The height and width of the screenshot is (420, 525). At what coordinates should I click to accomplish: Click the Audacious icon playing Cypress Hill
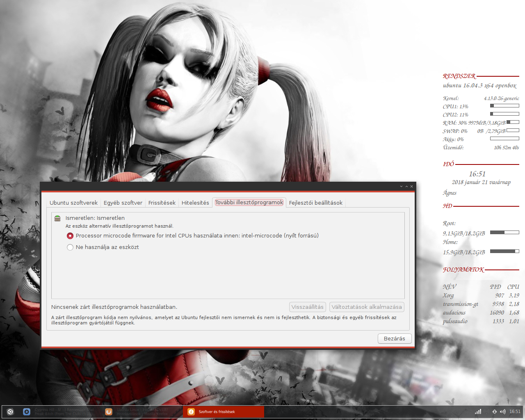click(x=27, y=412)
